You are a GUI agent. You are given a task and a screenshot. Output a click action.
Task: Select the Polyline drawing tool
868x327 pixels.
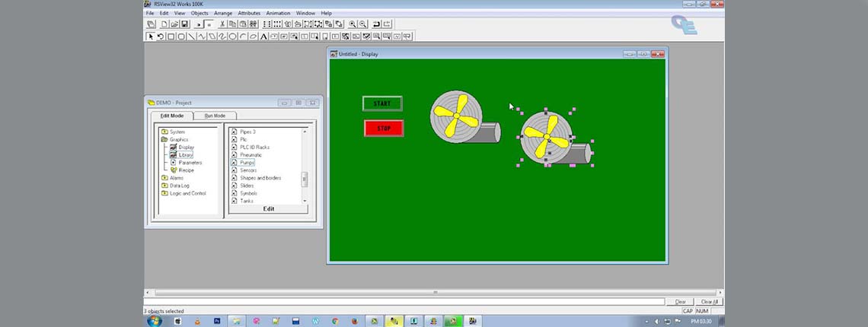click(202, 37)
